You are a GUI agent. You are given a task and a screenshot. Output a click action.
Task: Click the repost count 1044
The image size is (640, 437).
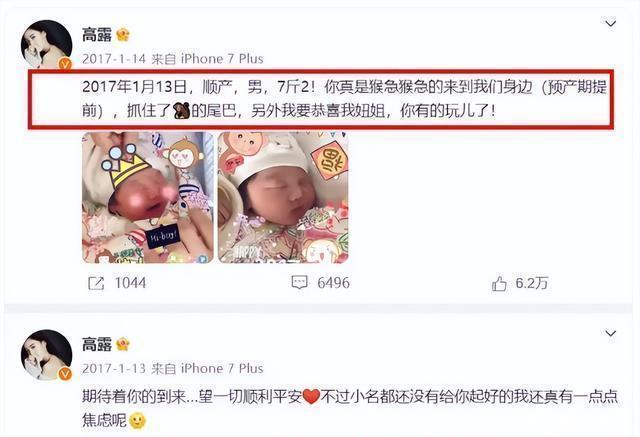tap(130, 283)
